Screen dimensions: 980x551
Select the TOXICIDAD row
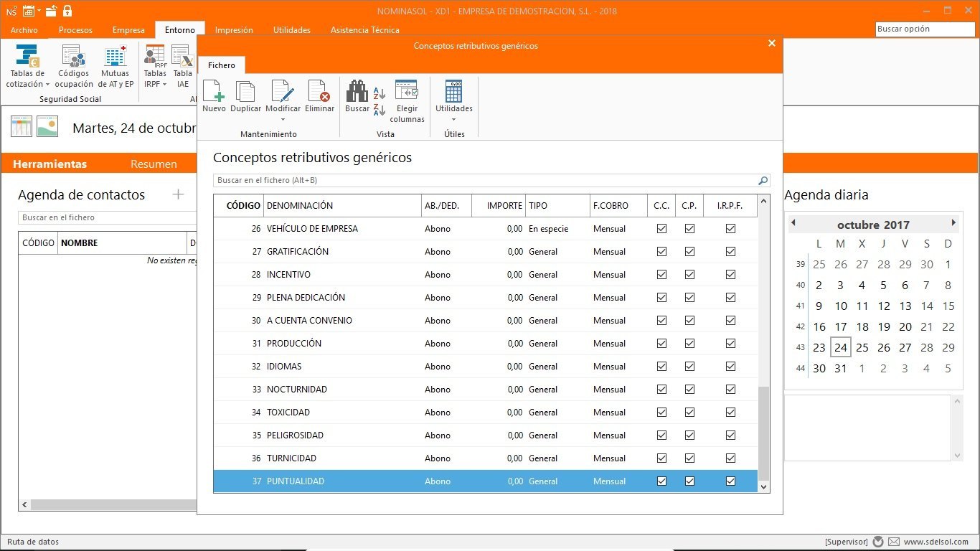(486, 413)
